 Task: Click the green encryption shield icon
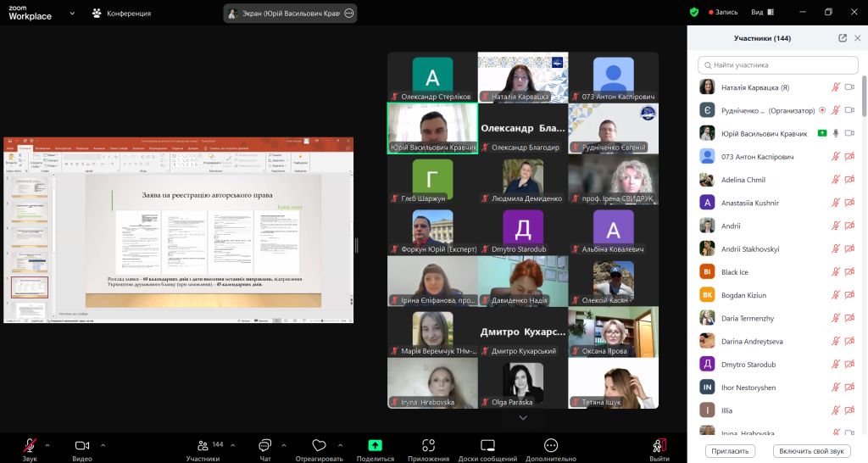694,12
